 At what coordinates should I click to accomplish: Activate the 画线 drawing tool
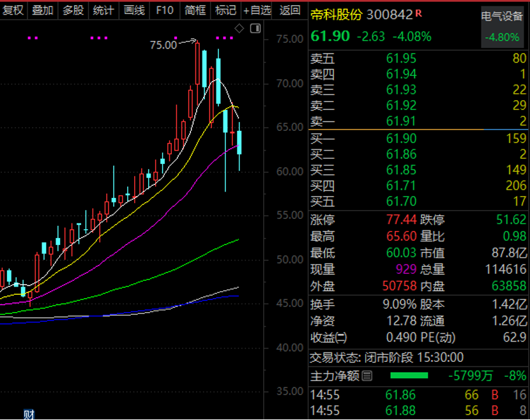click(134, 10)
